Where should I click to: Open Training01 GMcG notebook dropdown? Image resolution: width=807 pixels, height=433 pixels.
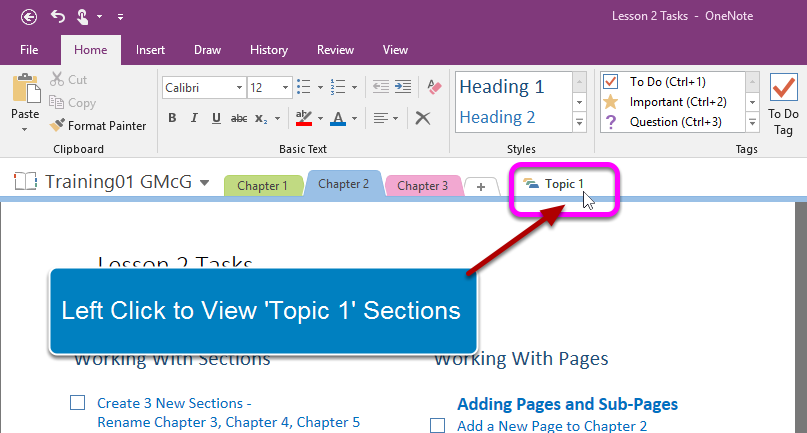coord(204,182)
